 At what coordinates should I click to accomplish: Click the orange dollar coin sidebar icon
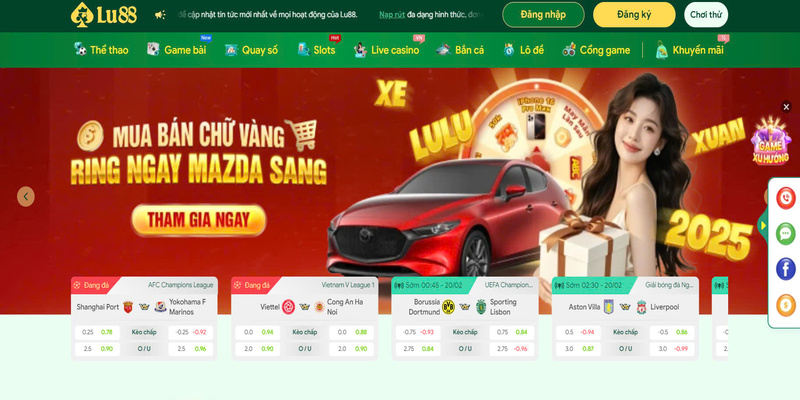pos(786,305)
